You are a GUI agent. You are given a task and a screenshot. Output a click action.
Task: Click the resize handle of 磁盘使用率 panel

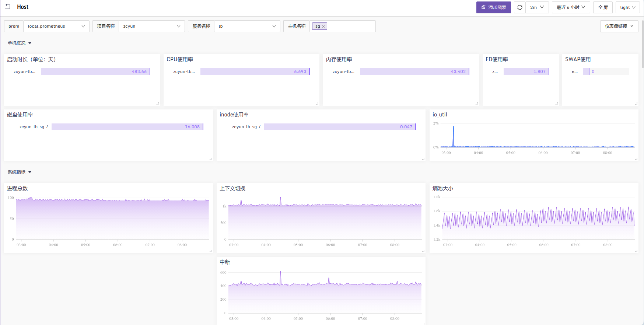pos(211,159)
